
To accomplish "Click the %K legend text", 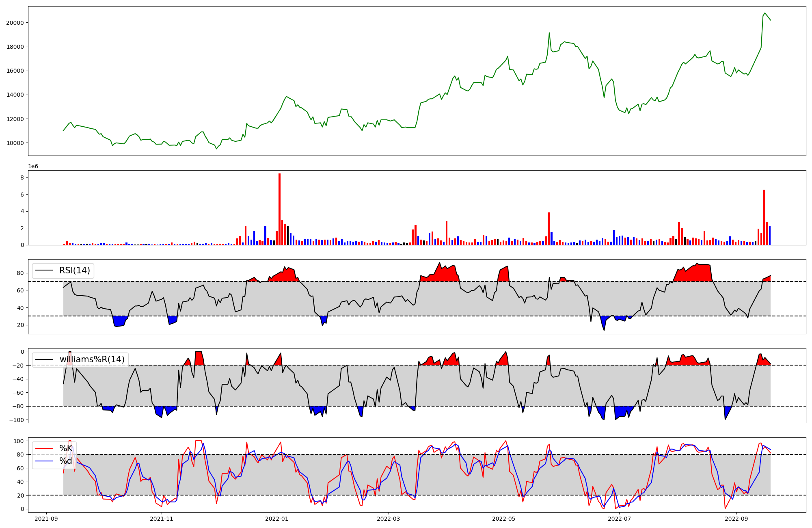I will 65,448.
